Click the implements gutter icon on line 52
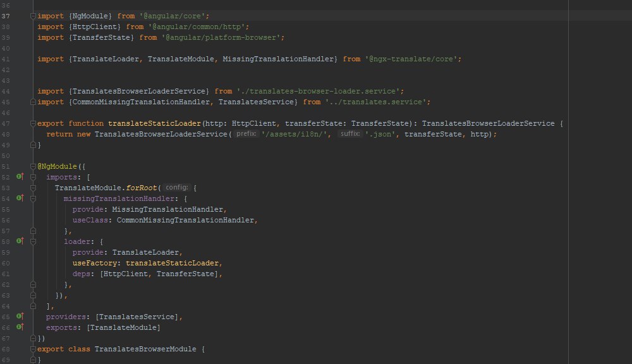 pyautogui.click(x=20, y=176)
